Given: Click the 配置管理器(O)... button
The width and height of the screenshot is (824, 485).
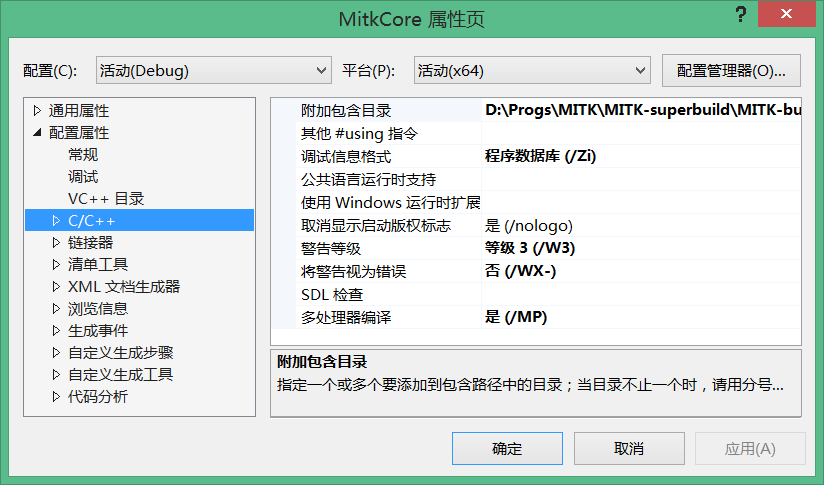Looking at the screenshot, I should (x=731, y=70).
